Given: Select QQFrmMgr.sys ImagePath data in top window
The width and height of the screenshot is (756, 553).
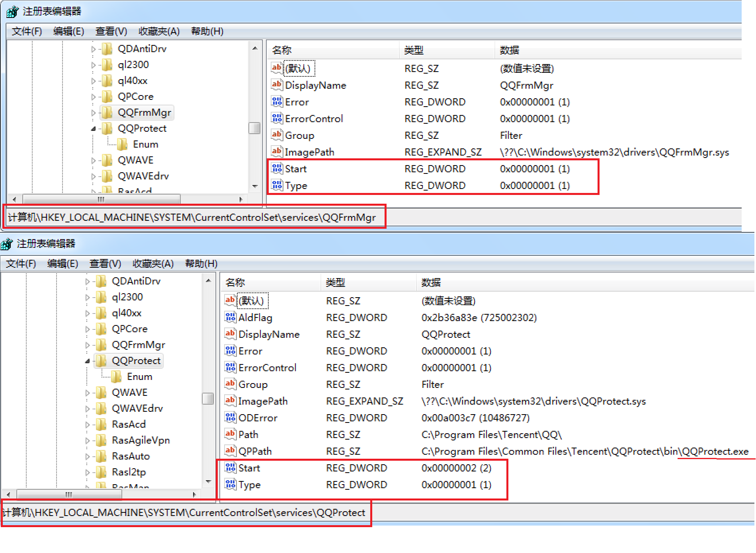Looking at the screenshot, I should point(614,152).
